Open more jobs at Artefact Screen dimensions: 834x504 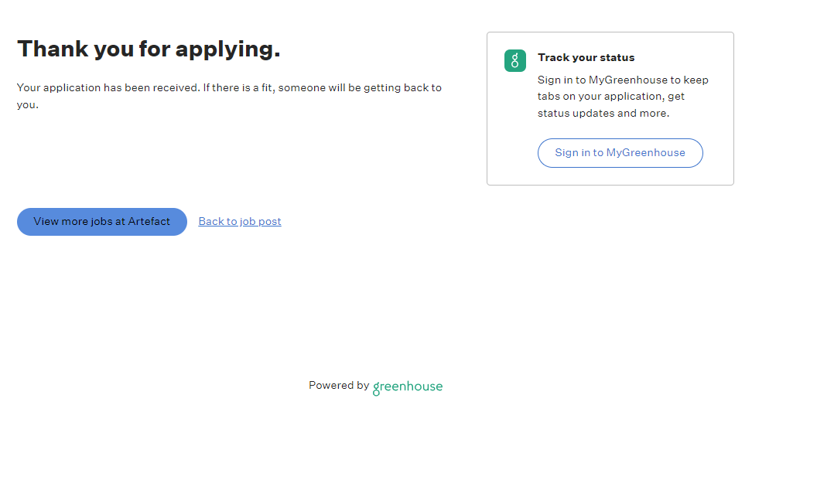[x=102, y=222]
